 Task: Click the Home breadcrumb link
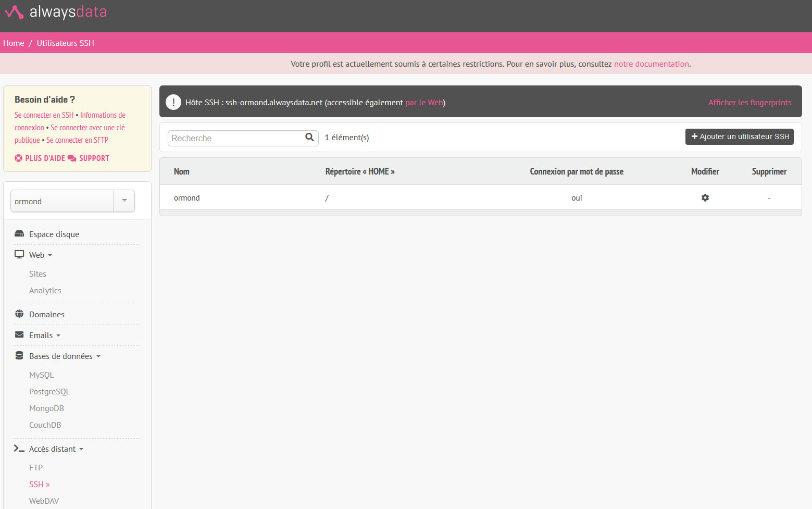coord(14,43)
